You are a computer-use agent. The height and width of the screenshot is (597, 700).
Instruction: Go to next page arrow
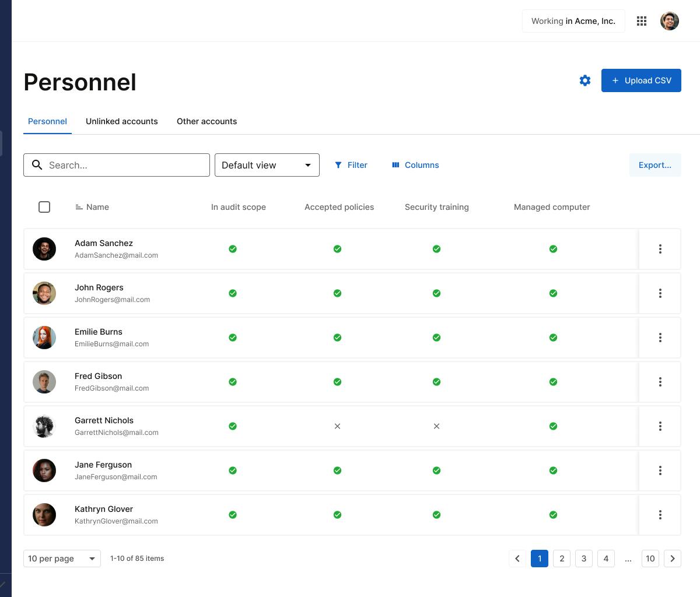pyautogui.click(x=673, y=559)
